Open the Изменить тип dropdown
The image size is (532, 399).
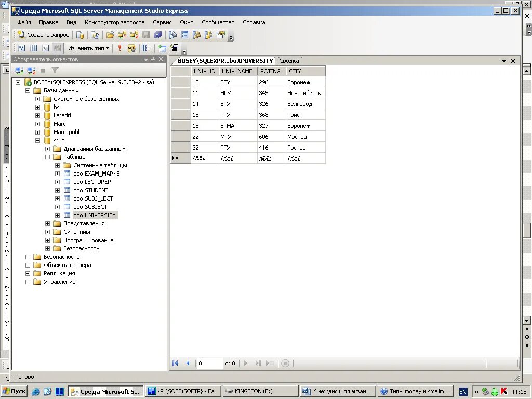(x=88, y=48)
